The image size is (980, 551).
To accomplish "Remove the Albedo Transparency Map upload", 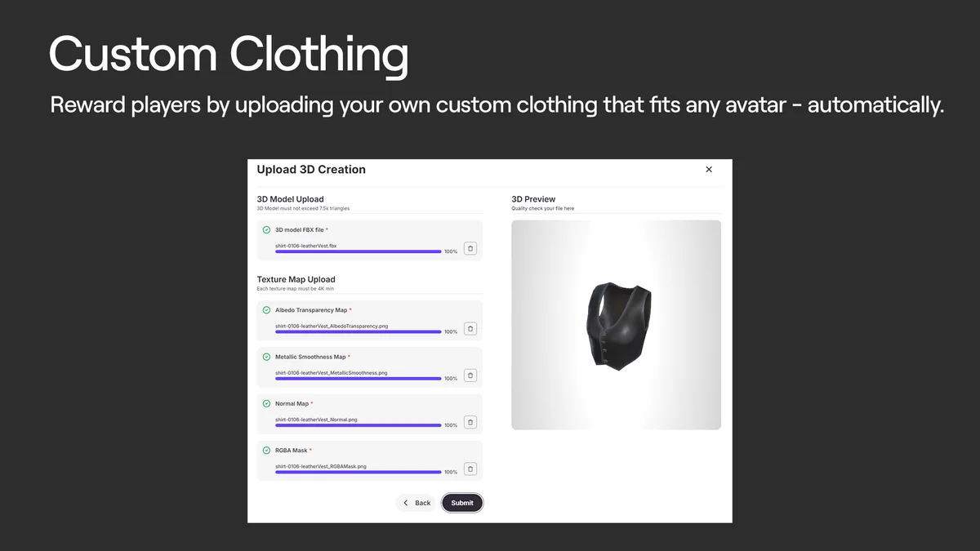I will [470, 328].
